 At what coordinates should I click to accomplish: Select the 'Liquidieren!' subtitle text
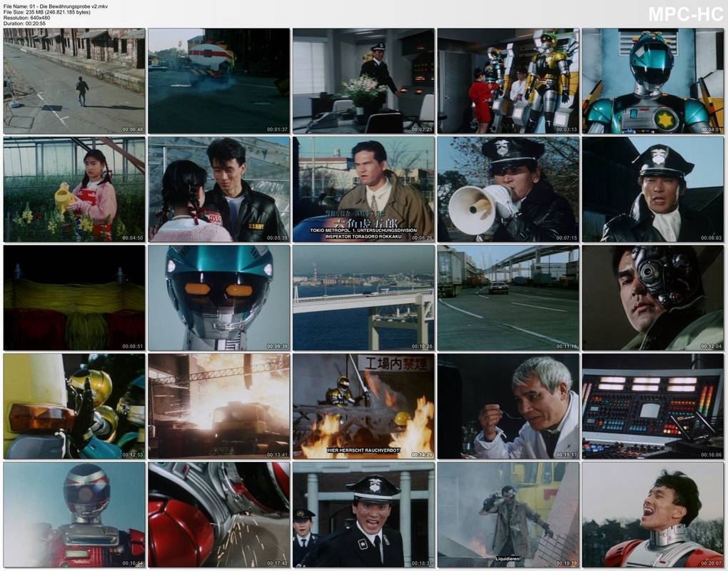pyautogui.click(x=508, y=559)
